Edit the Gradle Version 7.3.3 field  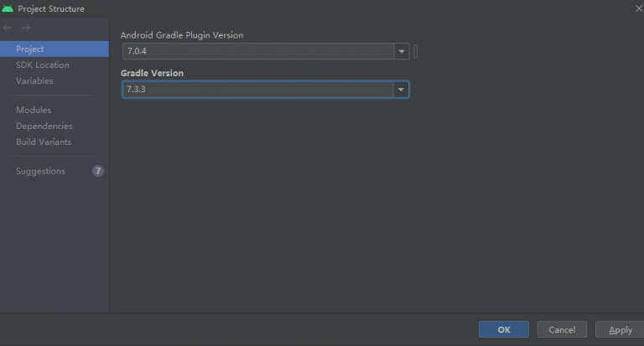tap(258, 90)
